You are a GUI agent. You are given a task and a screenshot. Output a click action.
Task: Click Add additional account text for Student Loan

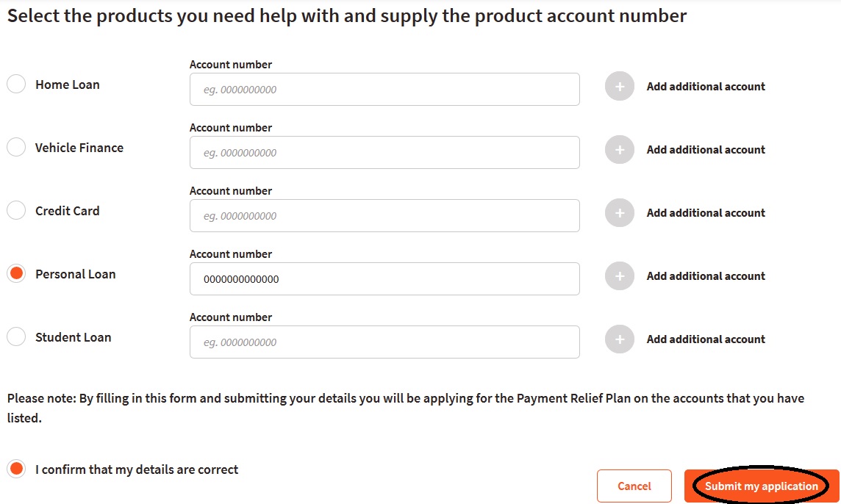tap(706, 339)
